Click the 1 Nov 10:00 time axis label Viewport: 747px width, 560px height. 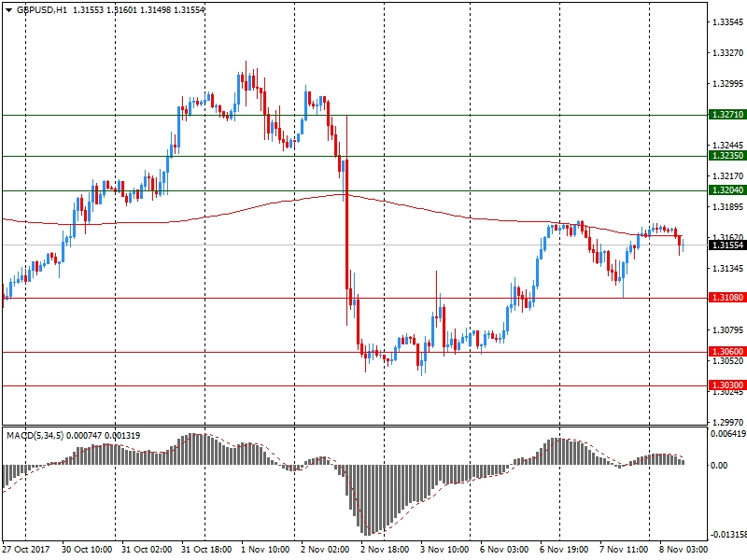click(265, 550)
